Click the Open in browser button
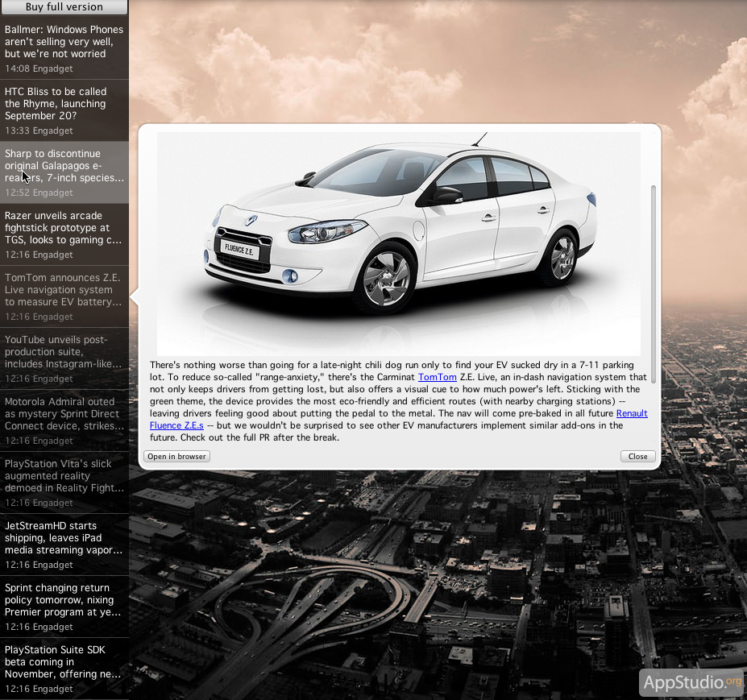The image size is (747, 700). [x=176, y=456]
